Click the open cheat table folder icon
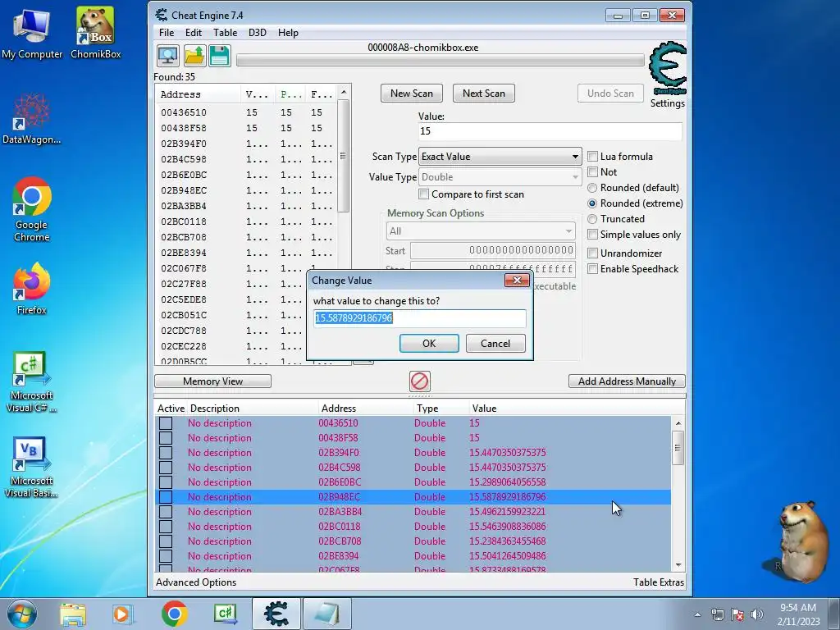Viewport: 840px width, 630px height. (194, 56)
